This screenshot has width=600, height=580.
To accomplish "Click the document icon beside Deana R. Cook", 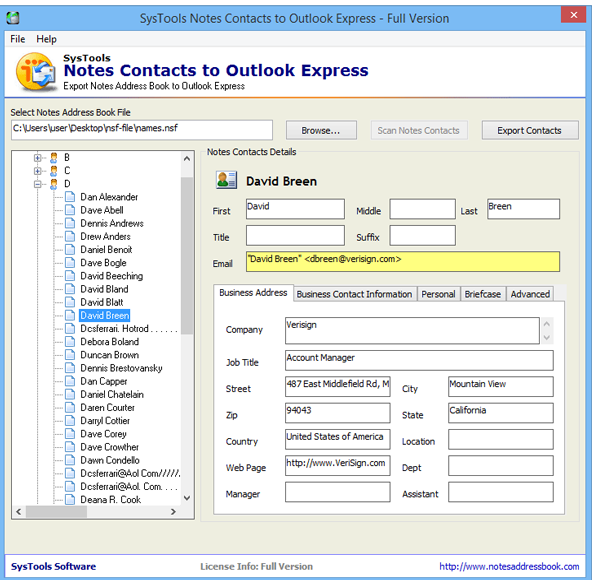I will (x=70, y=500).
